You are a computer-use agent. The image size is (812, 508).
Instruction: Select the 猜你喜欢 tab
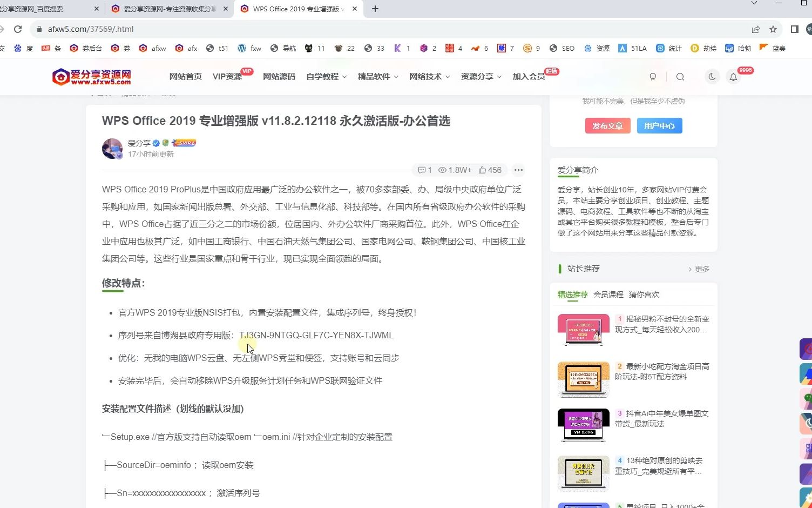644,295
